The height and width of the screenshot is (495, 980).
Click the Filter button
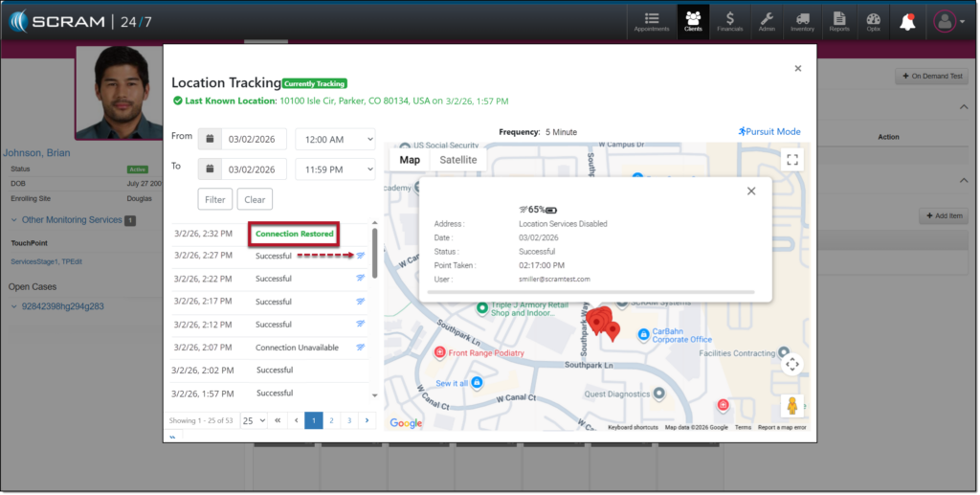[214, 199]
